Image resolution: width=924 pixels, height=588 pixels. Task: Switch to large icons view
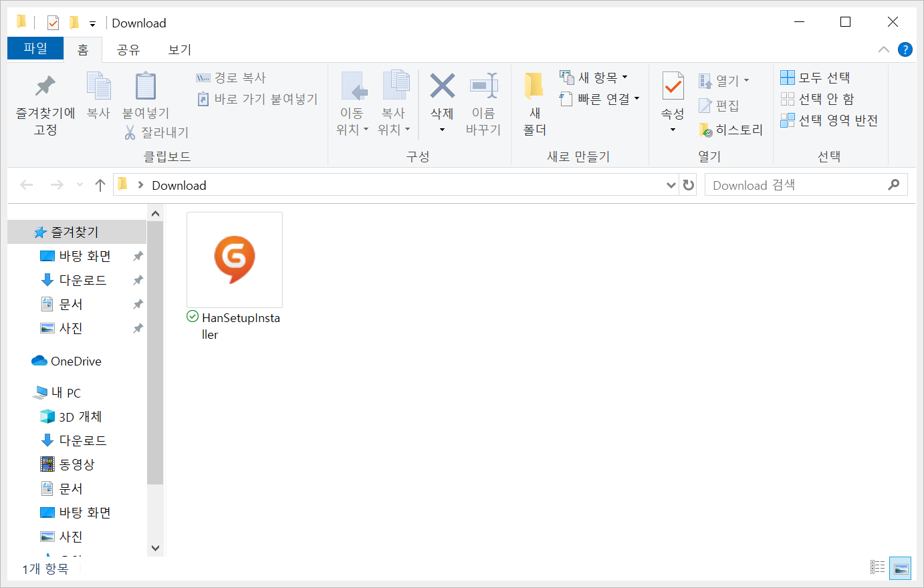click(901, 567)
